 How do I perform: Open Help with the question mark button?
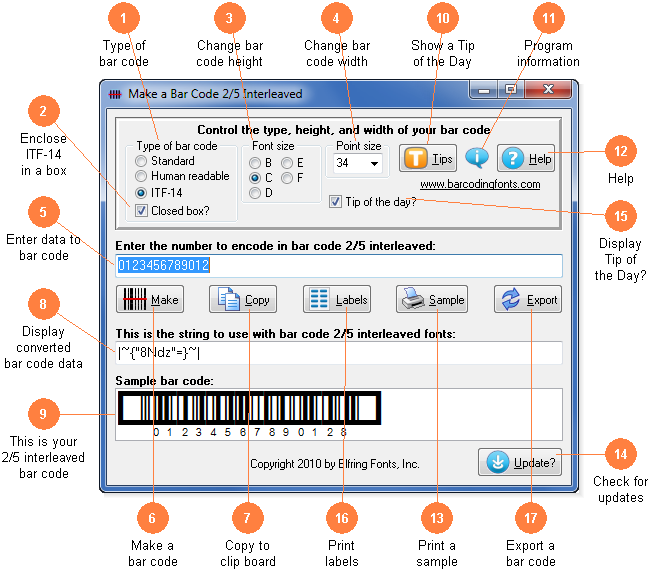point(526,158)
